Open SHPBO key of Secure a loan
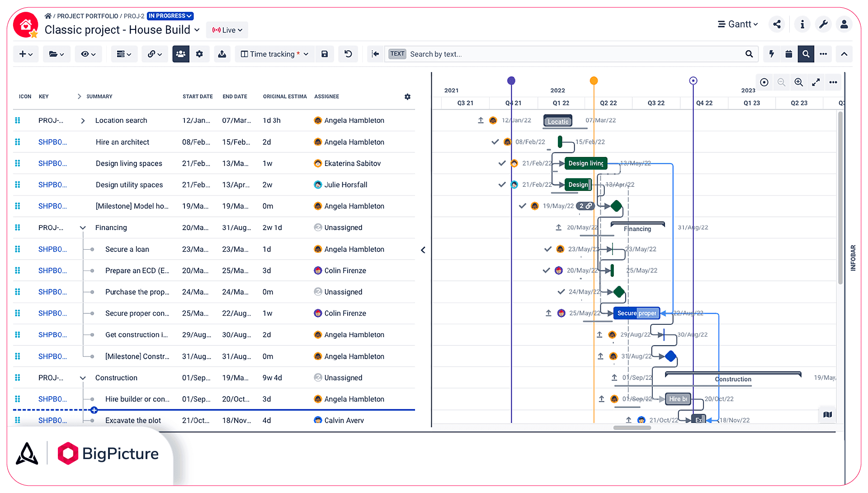Viewport: 868px width, 493px height. [52, 249]
